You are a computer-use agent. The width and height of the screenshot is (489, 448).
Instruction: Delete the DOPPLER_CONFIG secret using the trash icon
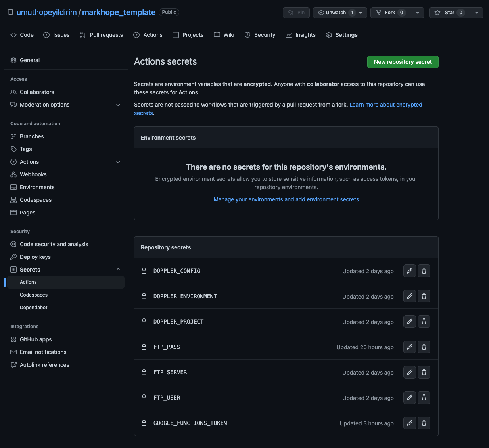424,271
